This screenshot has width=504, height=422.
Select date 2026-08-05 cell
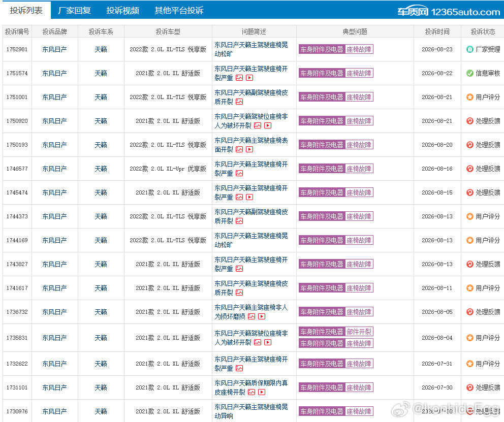click(x=437, y=312)
